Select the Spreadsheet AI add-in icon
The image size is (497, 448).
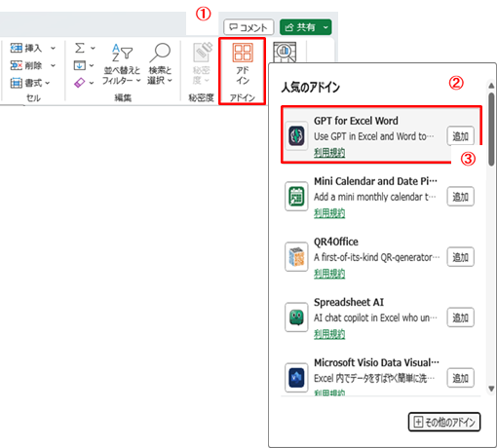296,317
